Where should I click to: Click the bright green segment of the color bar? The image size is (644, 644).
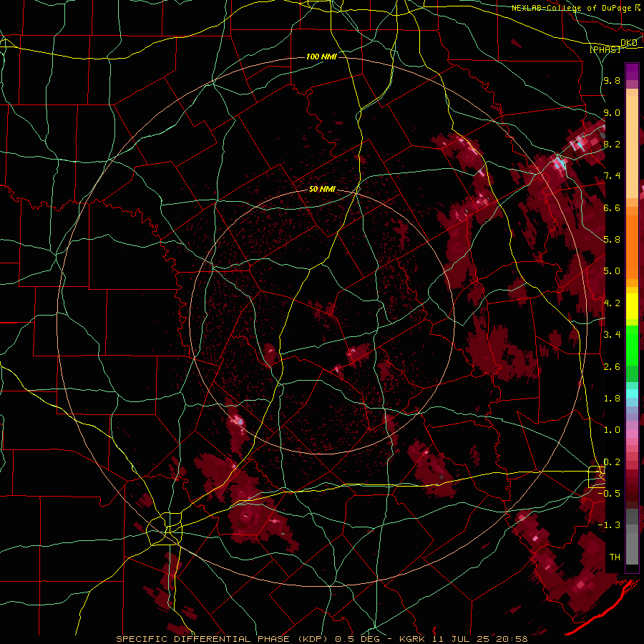tap(632, 346)
